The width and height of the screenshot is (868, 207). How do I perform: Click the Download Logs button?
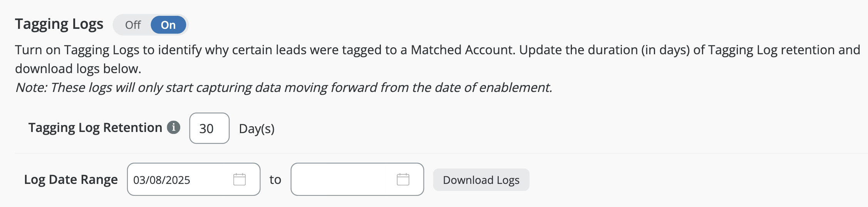(481, 180)
